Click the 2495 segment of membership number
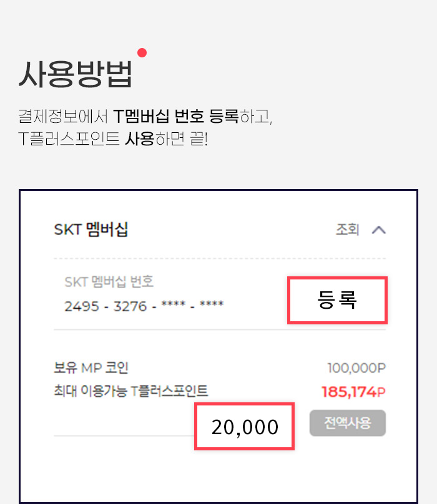 pos(77,306)
